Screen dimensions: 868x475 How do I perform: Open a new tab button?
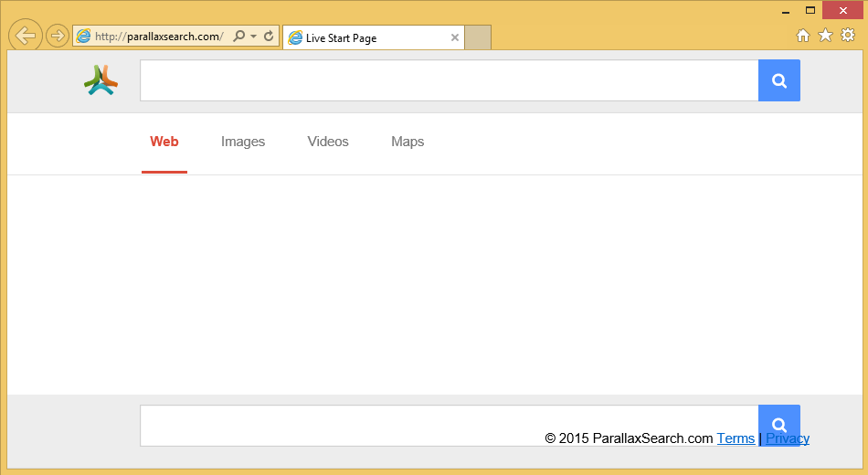click(479, 37)
